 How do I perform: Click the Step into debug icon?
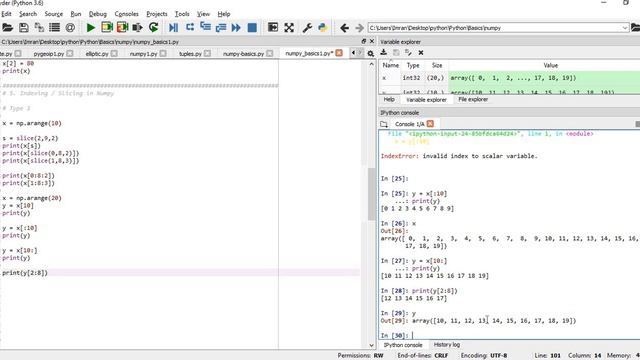[205, 27]
